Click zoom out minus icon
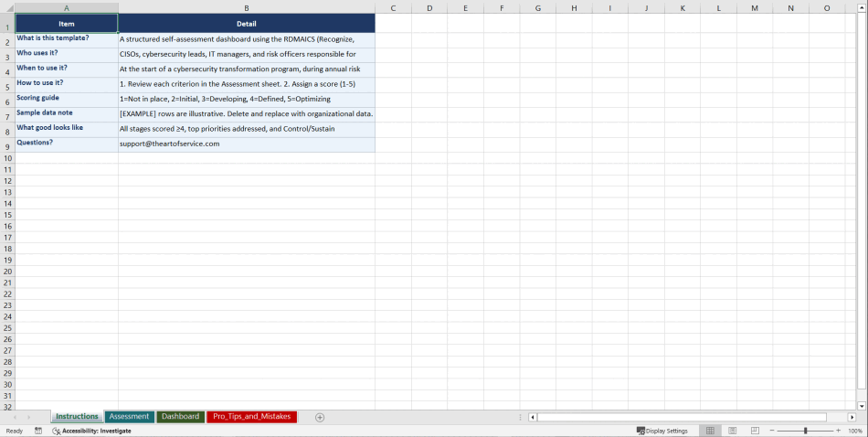This screenshot has height=437, width=868. pos(771,431)
